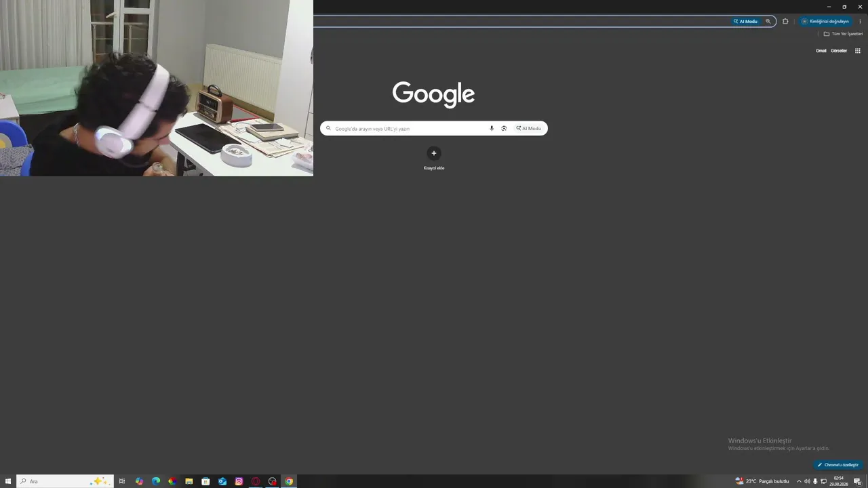Start voice search with the microphone icon
The width and height of the screenshot is (868, 488).
coord(492,128)
